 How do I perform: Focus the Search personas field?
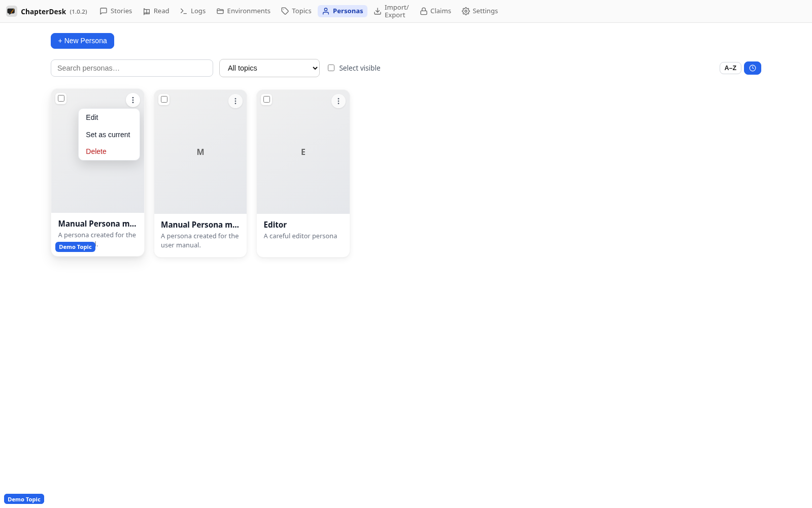click(x=132, y=68)
